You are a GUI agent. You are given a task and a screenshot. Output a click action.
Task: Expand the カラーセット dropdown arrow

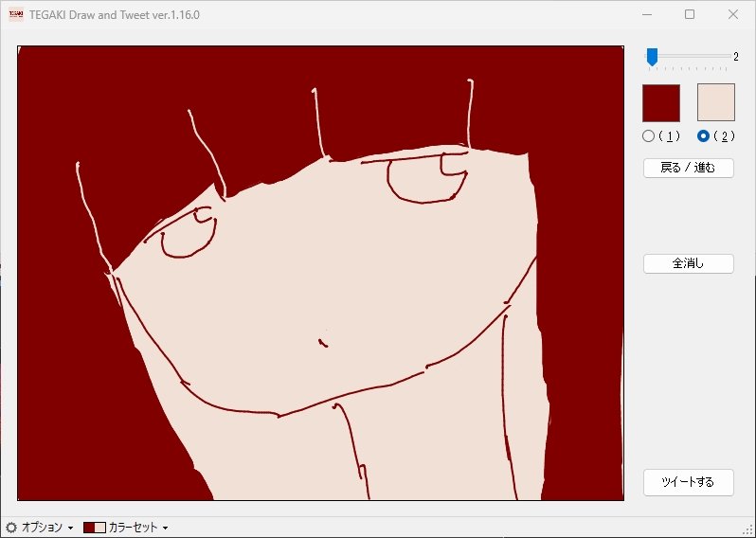(x=165, y=529)
